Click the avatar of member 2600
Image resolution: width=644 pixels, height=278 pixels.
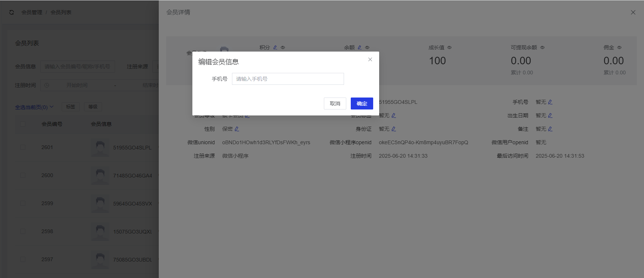pyautogui.click(x=100, y=176)
